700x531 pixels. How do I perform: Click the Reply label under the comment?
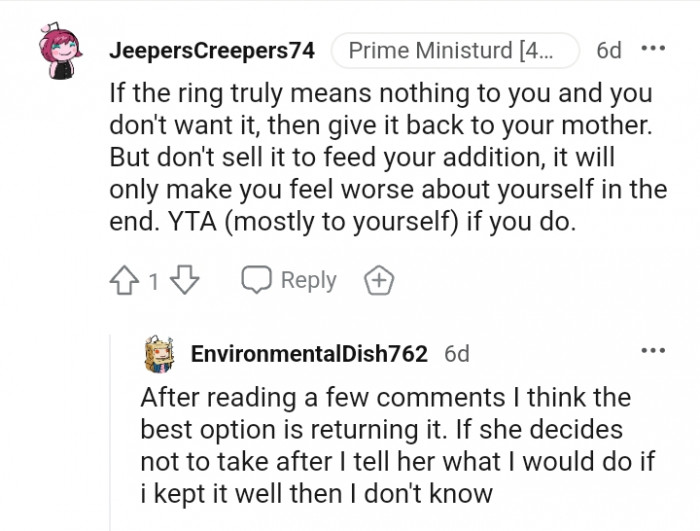click(x=308, y=281)
